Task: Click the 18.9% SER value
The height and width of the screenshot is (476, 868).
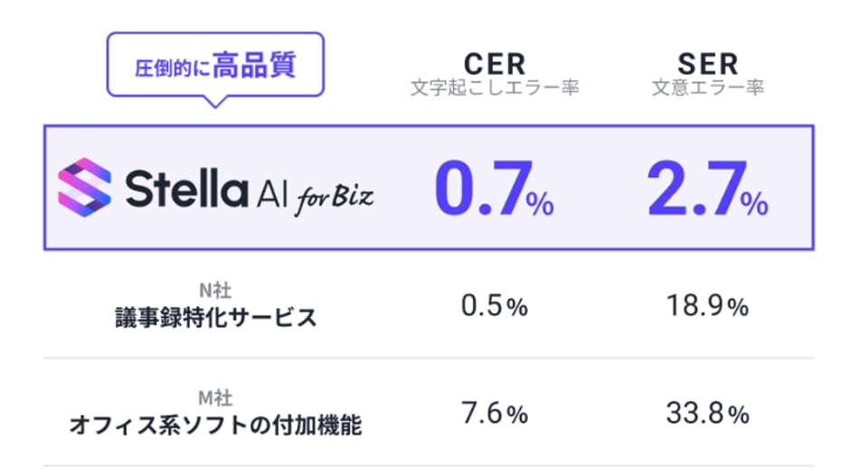Action: pyautogui.click(x=707, y=307)
